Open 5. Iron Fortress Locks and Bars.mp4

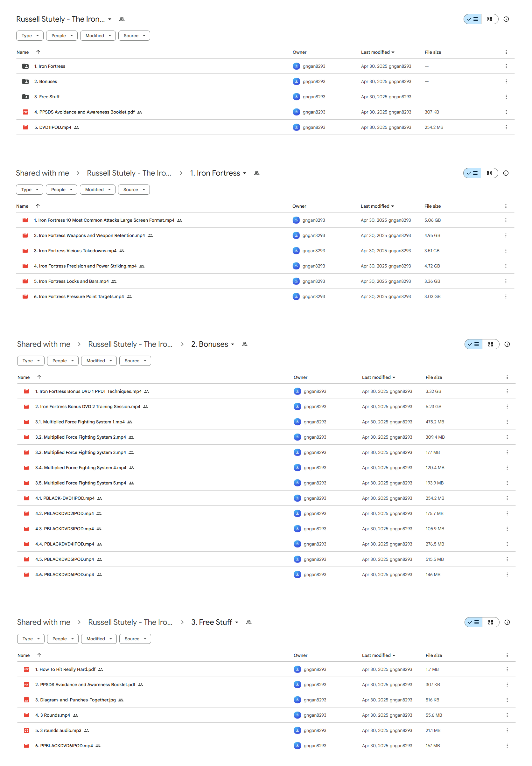tap(71, 282)
